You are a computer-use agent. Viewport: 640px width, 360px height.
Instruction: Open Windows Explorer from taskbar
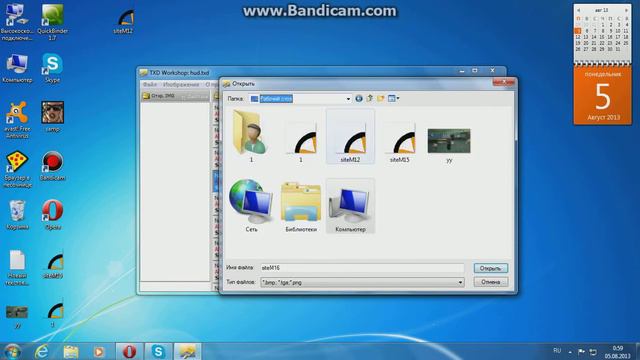tap(71, 351)
